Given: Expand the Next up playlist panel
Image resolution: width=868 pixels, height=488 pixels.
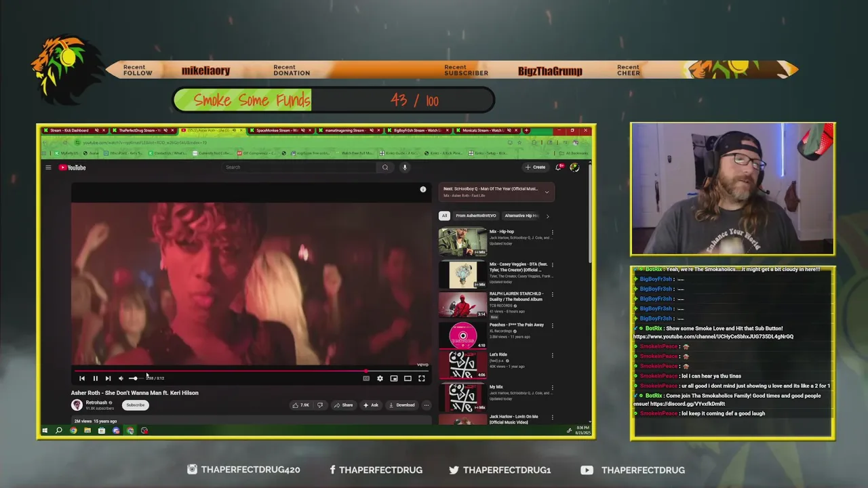Looking at the screenshot, I should pyautogui.click(x=547, y=192).
